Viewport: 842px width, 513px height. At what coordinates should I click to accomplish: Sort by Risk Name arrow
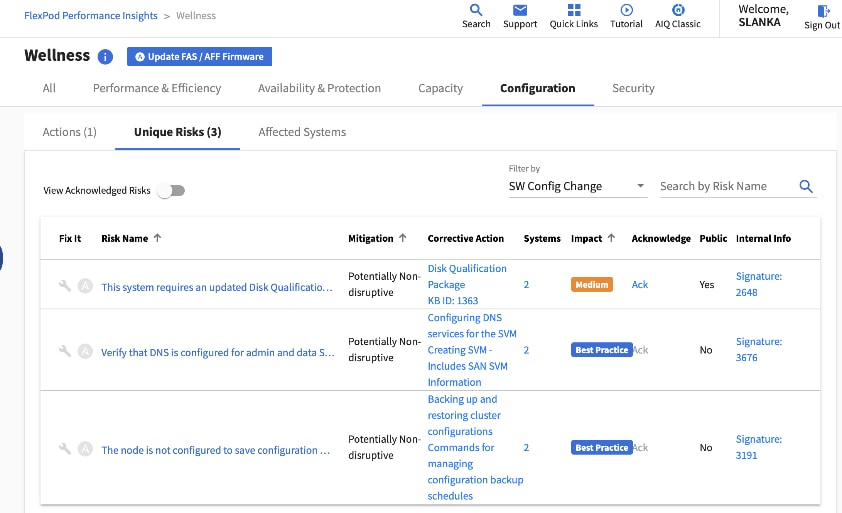(x=157, y=238)
